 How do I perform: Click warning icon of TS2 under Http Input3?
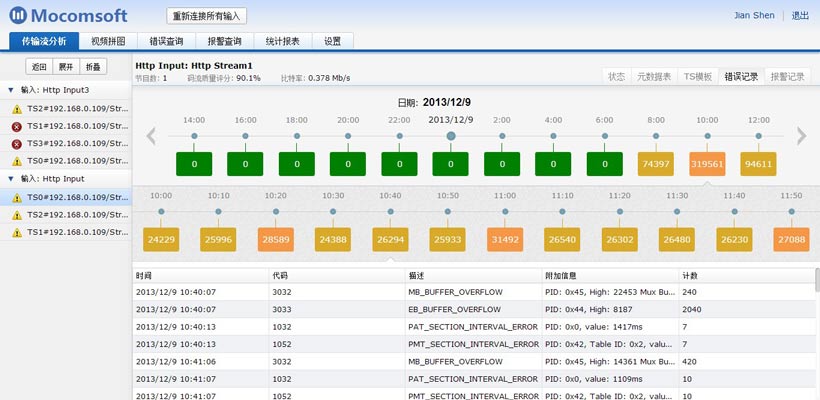tap(17, 109)
